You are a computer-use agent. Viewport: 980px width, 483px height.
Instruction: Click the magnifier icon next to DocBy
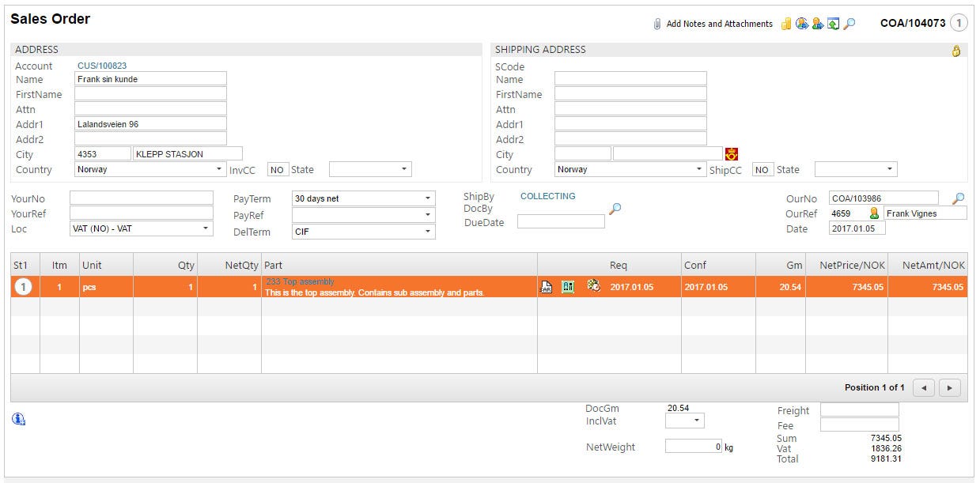tap(615, 209)
